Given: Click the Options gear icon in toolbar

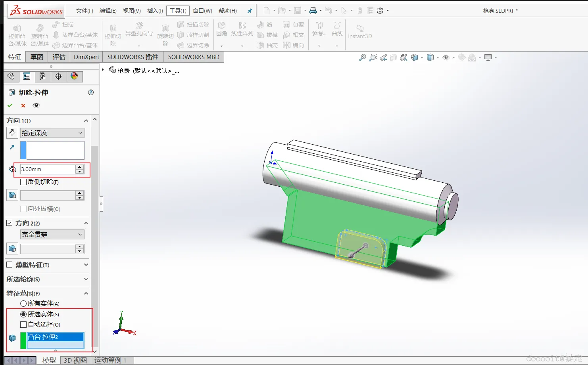Looking at the screenshot, I should pyautogui.click(x=380, y=11).
